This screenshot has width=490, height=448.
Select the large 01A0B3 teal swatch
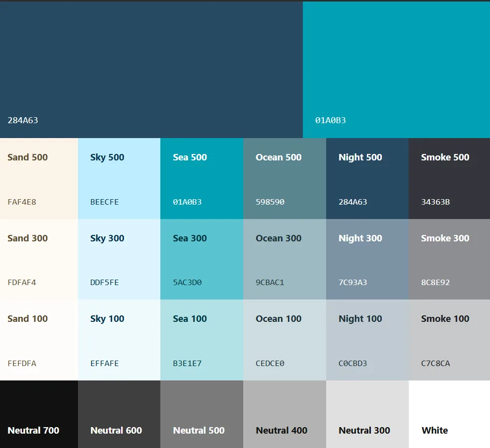pos(396,70)
